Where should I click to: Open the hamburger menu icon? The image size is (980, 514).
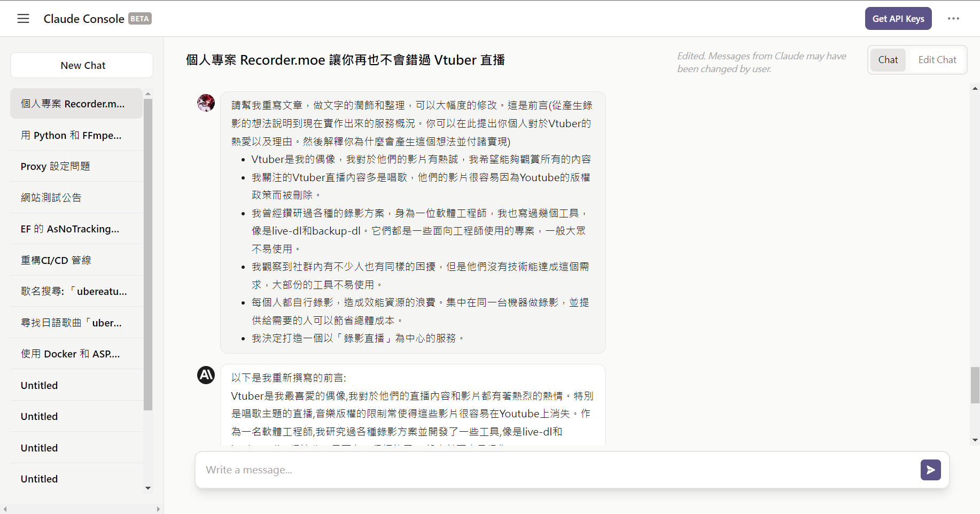23,19
